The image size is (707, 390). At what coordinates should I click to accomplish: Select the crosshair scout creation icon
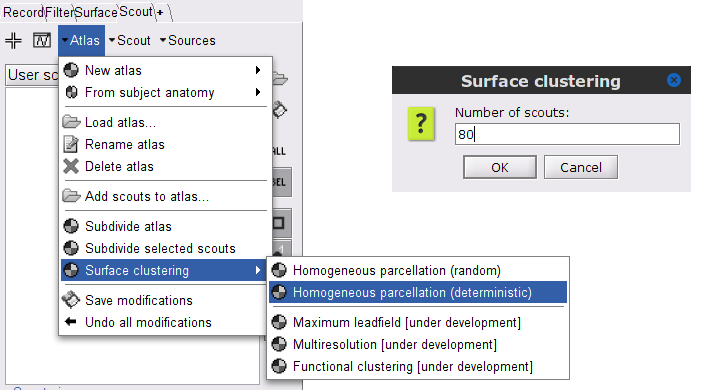tap(14, 41)
